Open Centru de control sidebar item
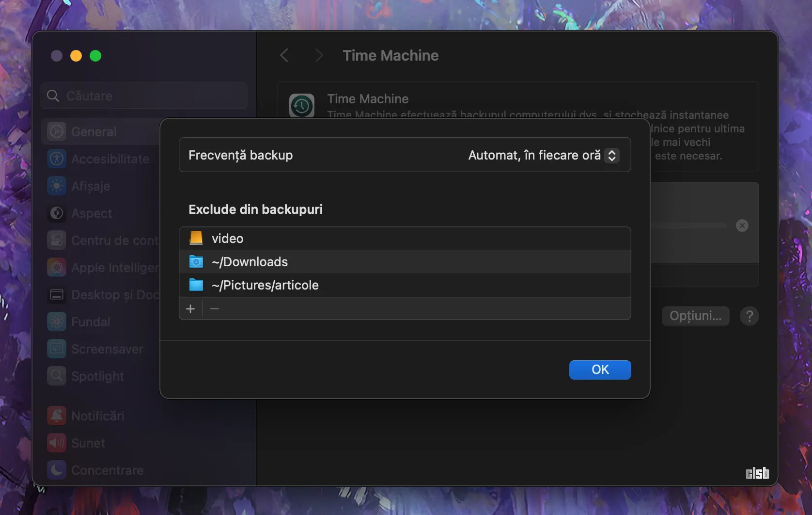The image size is (812, 515). coord(101,240)
